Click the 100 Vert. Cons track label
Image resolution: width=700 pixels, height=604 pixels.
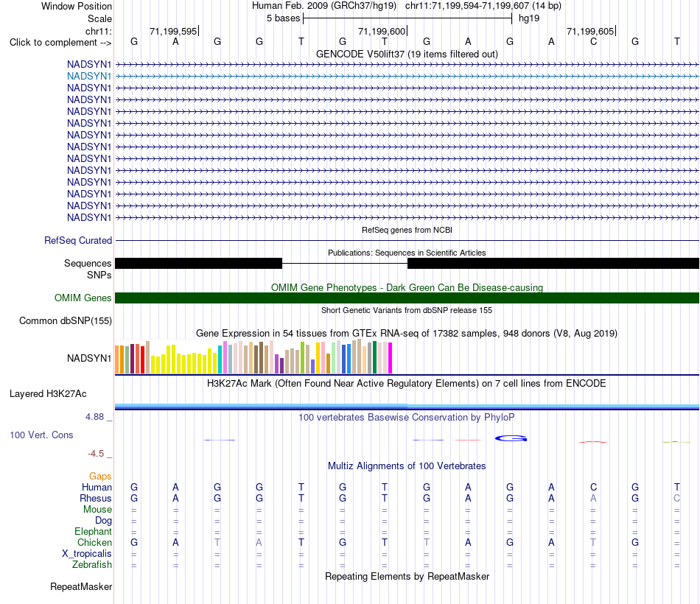41,435
